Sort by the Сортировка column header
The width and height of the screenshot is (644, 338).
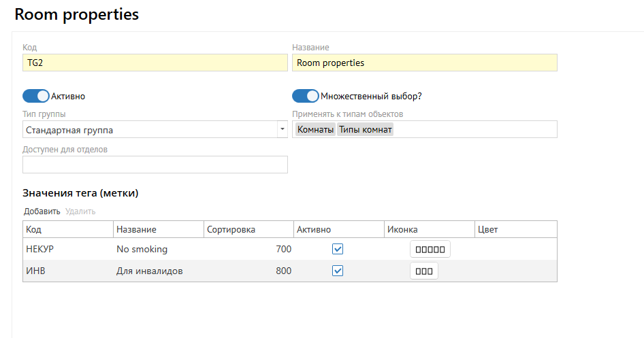(x=248, y=229)
